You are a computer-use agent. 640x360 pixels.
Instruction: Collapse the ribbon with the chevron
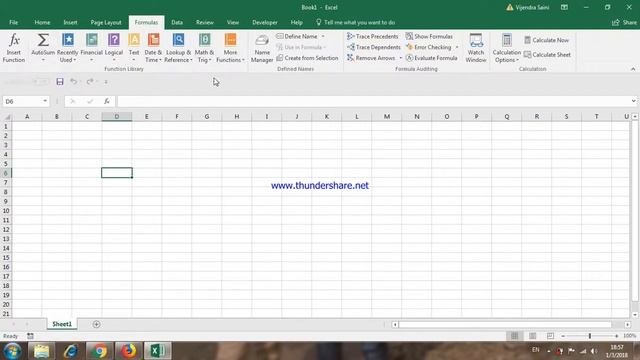click(x=633, y=69)
